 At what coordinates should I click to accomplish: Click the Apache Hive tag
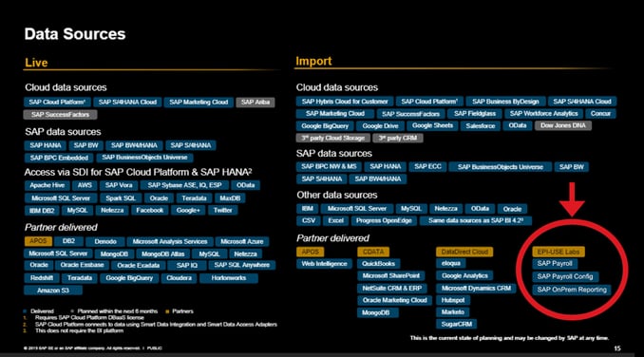(47, 185)
